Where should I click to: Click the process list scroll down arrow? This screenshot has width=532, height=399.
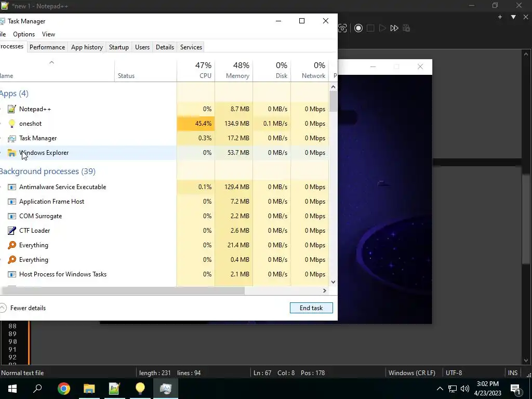333,282
